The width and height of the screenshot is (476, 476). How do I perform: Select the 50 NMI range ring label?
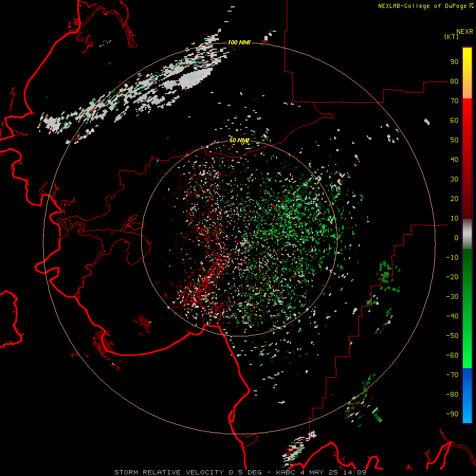(x=239, y=140)
